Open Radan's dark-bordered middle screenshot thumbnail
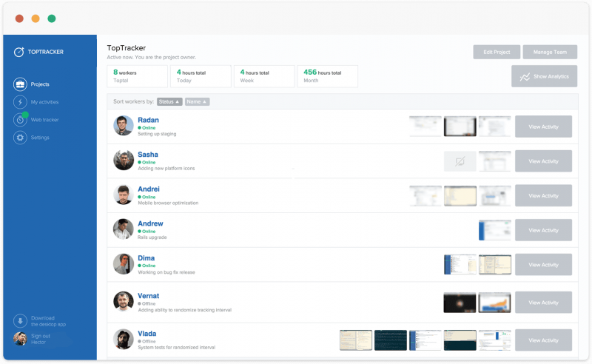This screenshot has height=364, width=592. pyautogui.click(x=460, y=127)
